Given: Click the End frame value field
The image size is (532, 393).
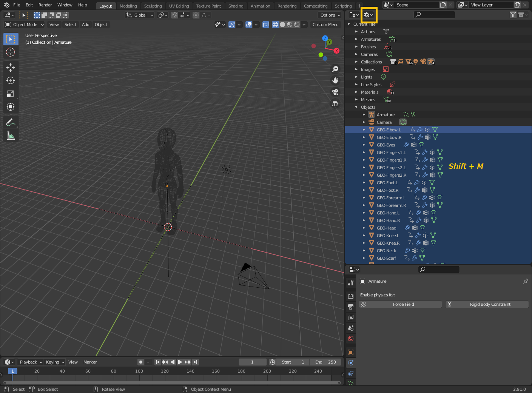Looking at the screenshot, I should click(325, 362).
